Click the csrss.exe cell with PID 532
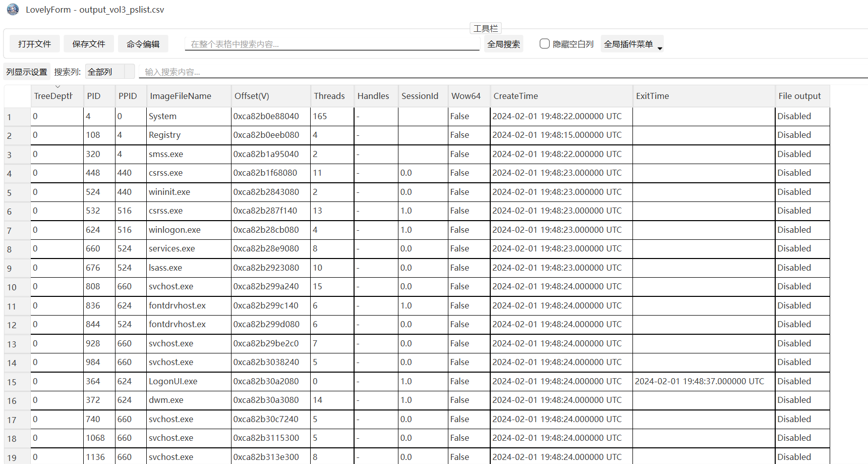This screenshot has height=464, width=868. 189,211
